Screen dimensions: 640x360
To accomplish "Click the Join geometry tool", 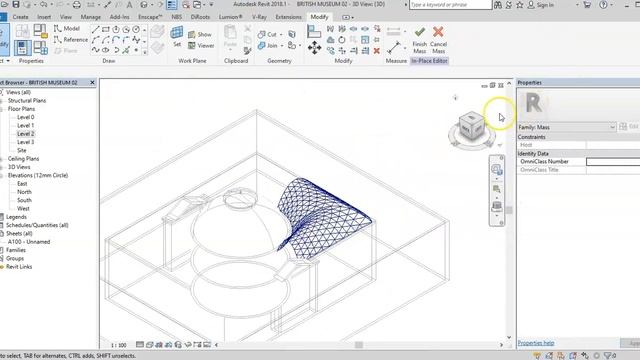I will tap(268, 46).
